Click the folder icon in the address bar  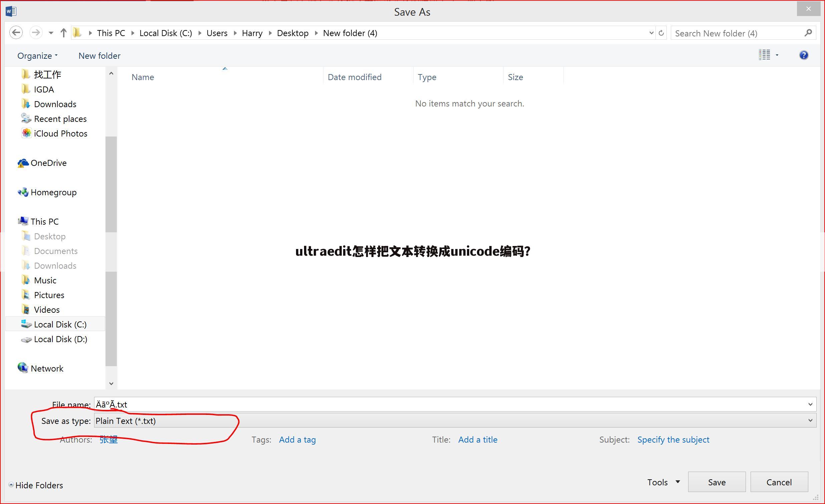pyautogui.click(x=78, y=33)
